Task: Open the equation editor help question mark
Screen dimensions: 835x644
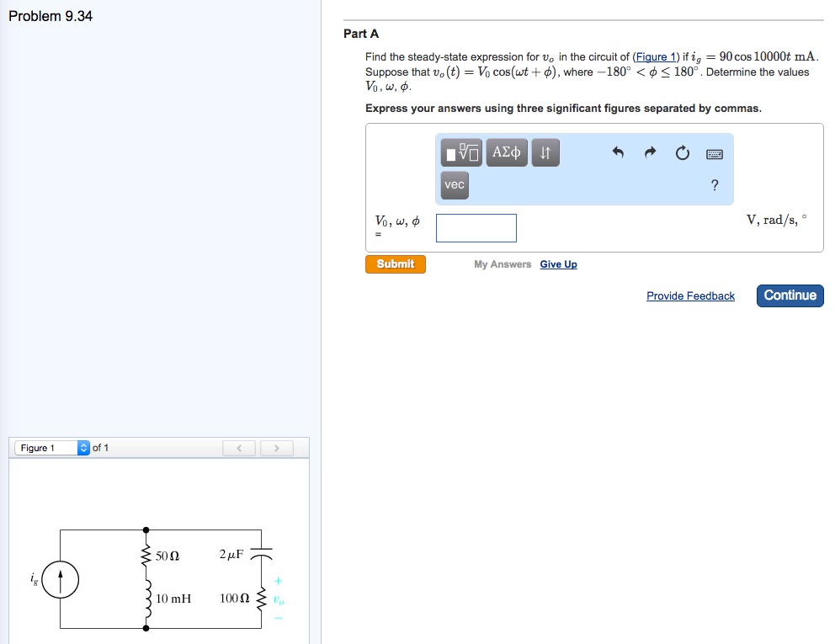Action: click(714, 185)
